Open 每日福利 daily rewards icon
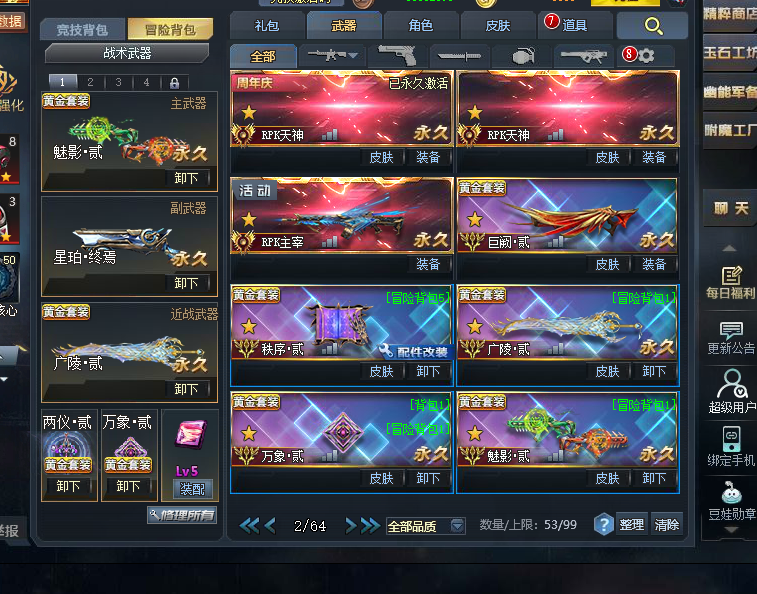757x594 pixels. pos(730,283)
